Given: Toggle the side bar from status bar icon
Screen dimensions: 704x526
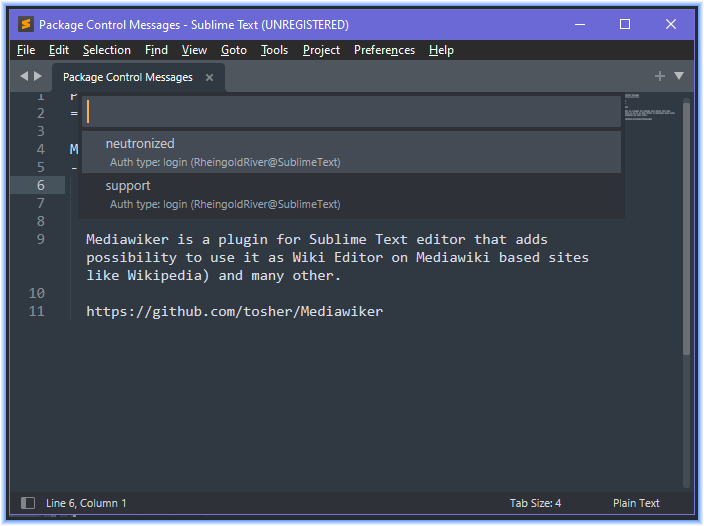Looking at the screenshot, I should click(x=28, y=503).
